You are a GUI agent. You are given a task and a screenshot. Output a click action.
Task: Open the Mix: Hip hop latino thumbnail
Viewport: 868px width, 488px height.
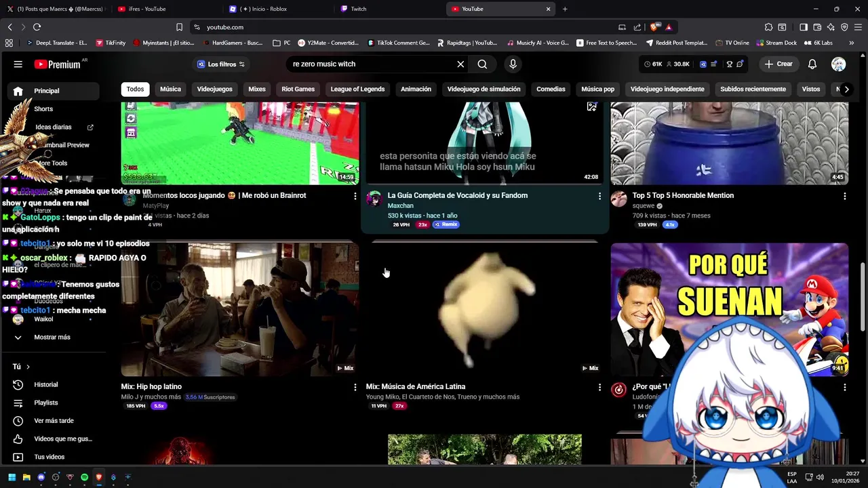pyautogui.click(x=240, y=310)
